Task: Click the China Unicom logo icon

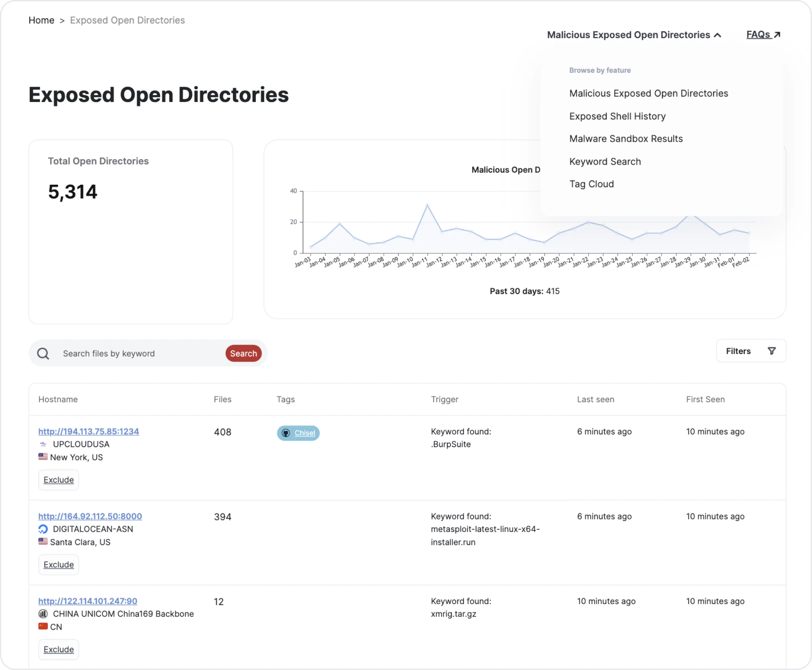Action: [x=43, y=614]
